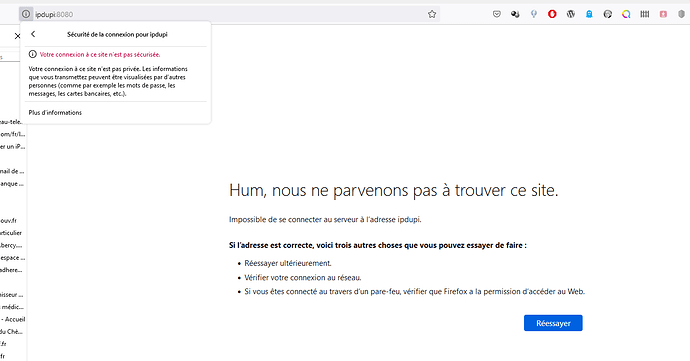
Task: Open the vertical bars library icon
Action: click(645, 14)
